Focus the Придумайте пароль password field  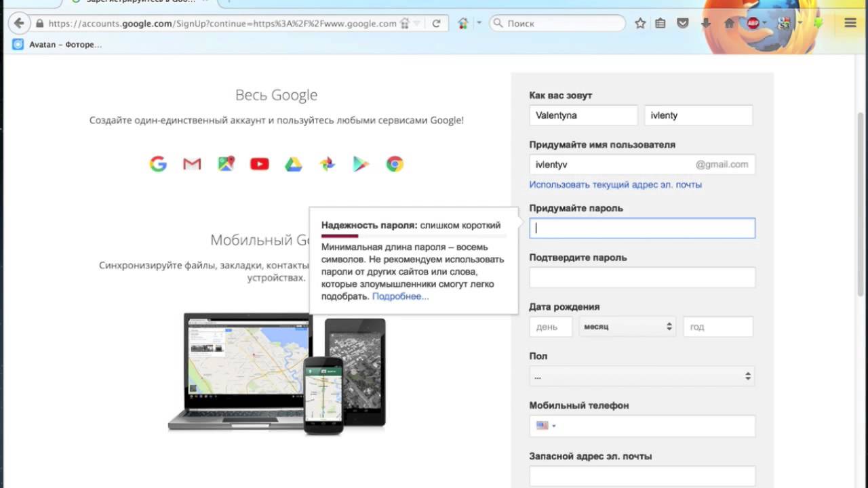[642, 228]
